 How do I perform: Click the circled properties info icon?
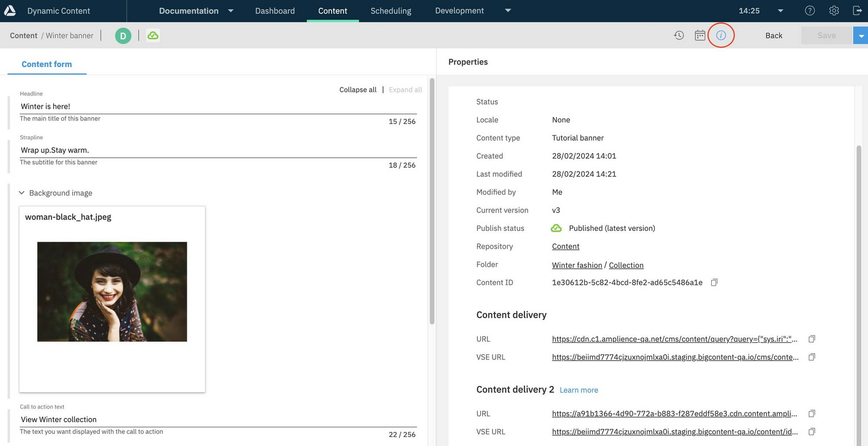coord(721,35)
